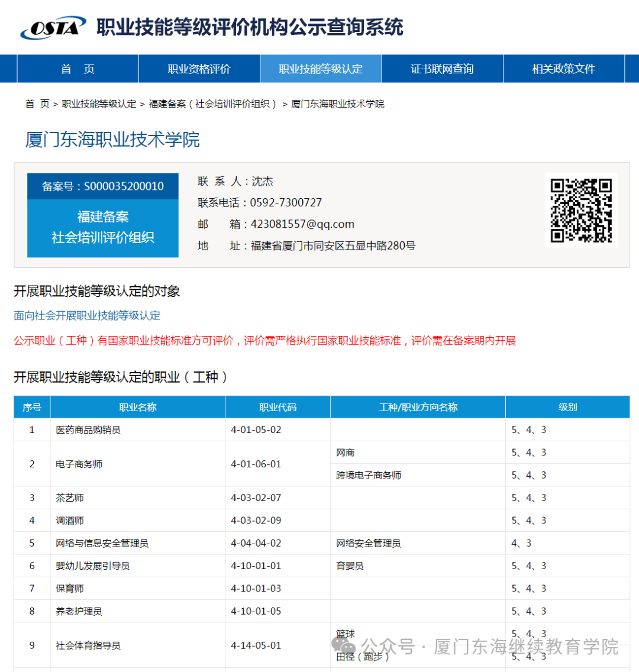The width and height of the screenshot is (639, 672).
Task: Click the large heading 厦门东海职业技术学院
Action: tap(112, 140)
